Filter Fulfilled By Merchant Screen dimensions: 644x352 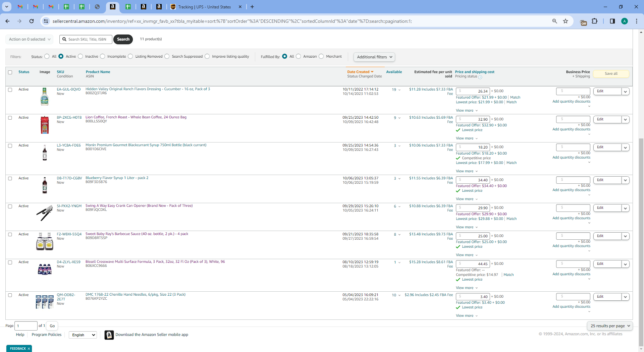tap(321, 56)
